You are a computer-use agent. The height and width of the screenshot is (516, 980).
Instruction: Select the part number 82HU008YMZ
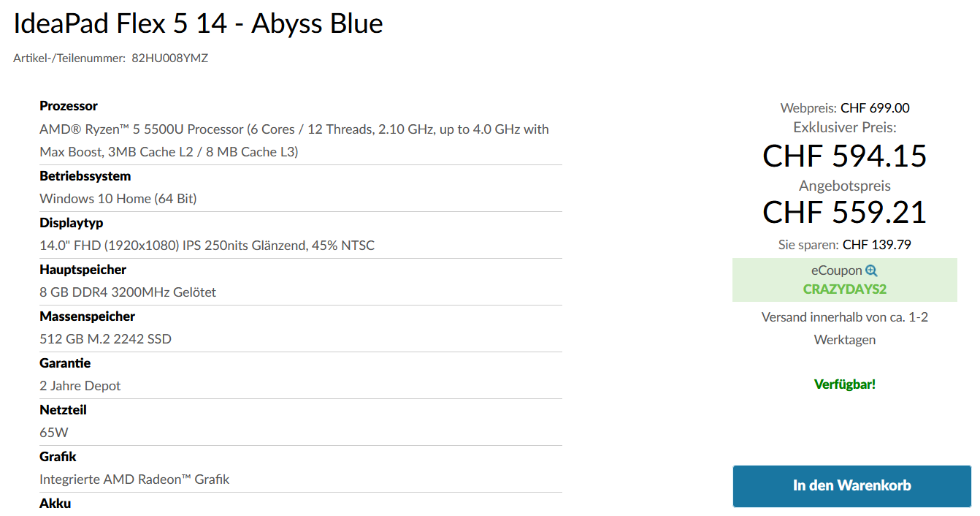[x=169, y=58]
